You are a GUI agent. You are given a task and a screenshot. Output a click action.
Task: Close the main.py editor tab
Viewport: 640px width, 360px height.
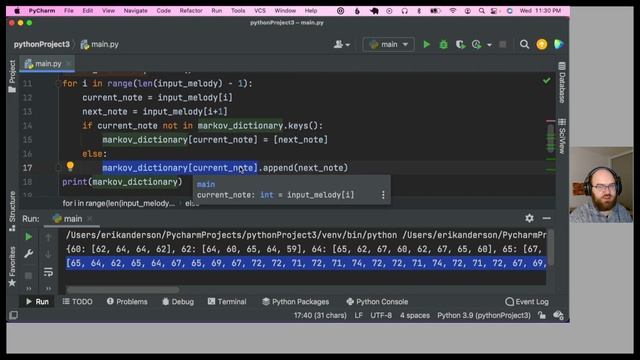tap(69, 64)
